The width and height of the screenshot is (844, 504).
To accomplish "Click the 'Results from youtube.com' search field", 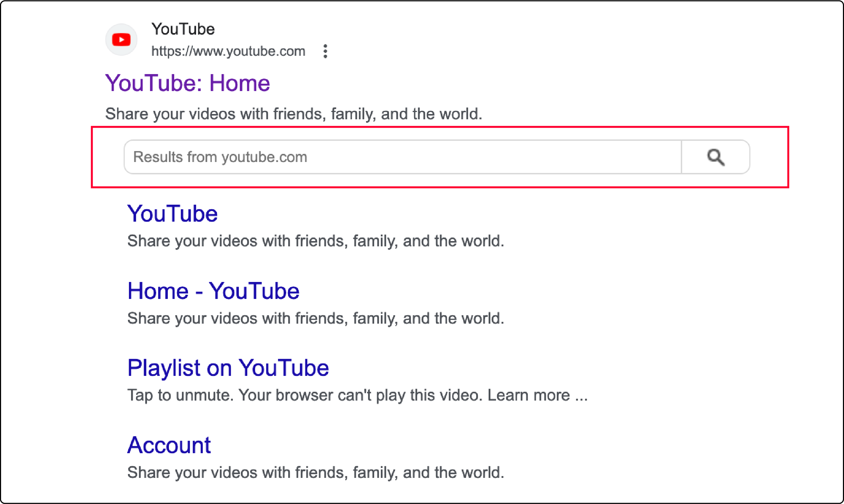I will pos(403,157).
